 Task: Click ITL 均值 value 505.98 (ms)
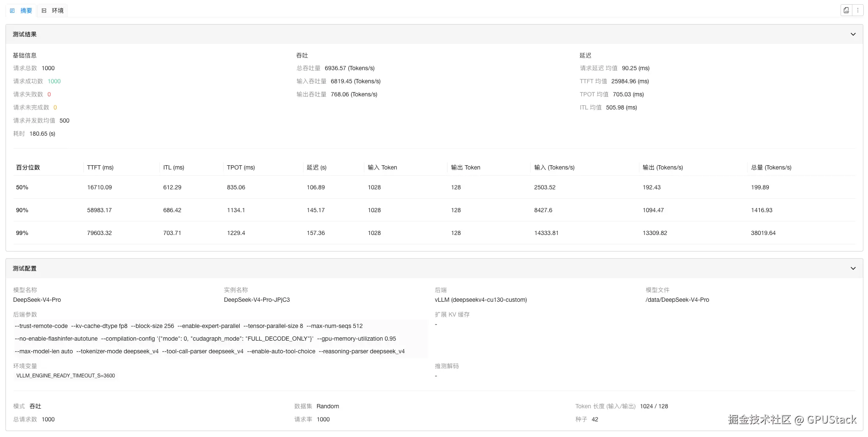click(621, 107)
